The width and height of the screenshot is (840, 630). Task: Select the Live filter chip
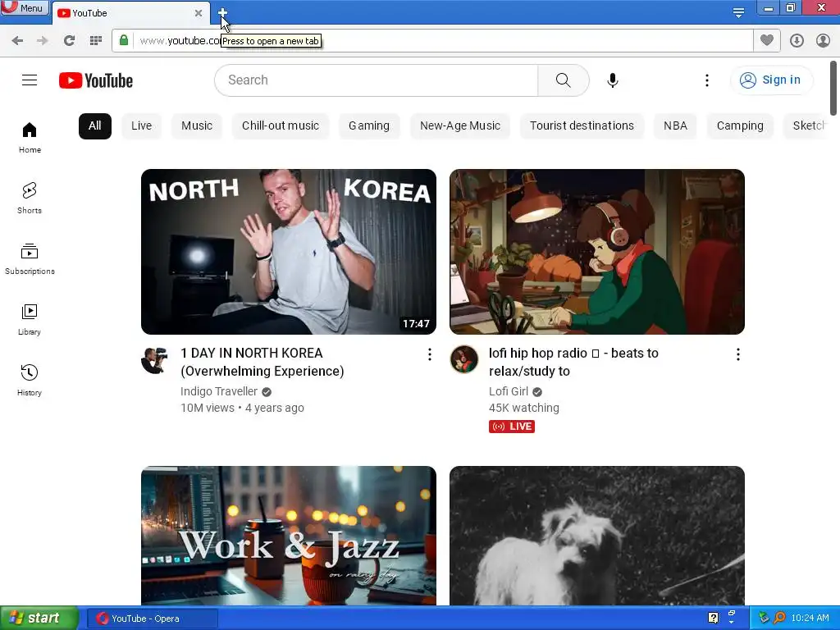141,126
